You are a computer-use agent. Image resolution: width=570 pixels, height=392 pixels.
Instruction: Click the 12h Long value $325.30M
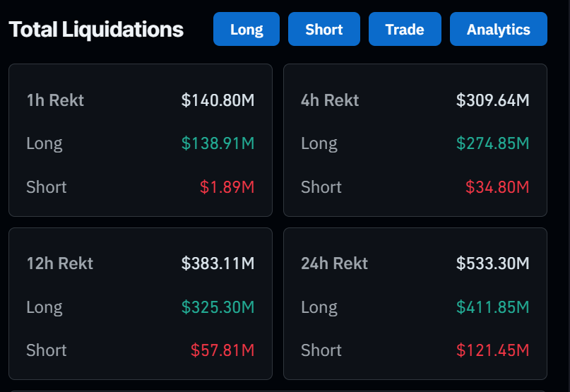click(x=218, y=307)
